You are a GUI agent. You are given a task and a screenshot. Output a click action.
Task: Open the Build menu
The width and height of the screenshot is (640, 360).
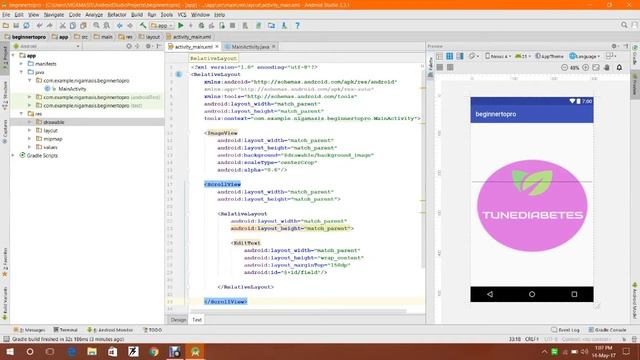pos(137,15)
